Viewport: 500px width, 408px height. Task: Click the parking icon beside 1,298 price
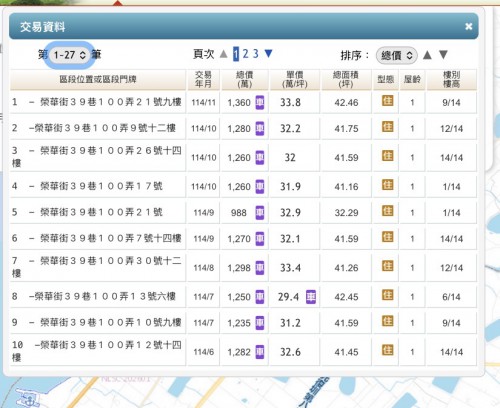(x=260, y=268)
